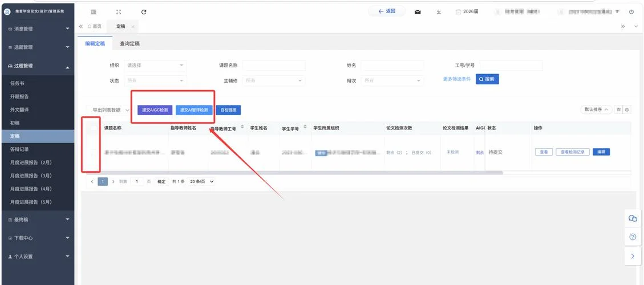Expand the 下载中心 sidebar menu
Image resolution: width=644 pixels, height=285 pixels.
pyautogui.click(x=38, y=238)
